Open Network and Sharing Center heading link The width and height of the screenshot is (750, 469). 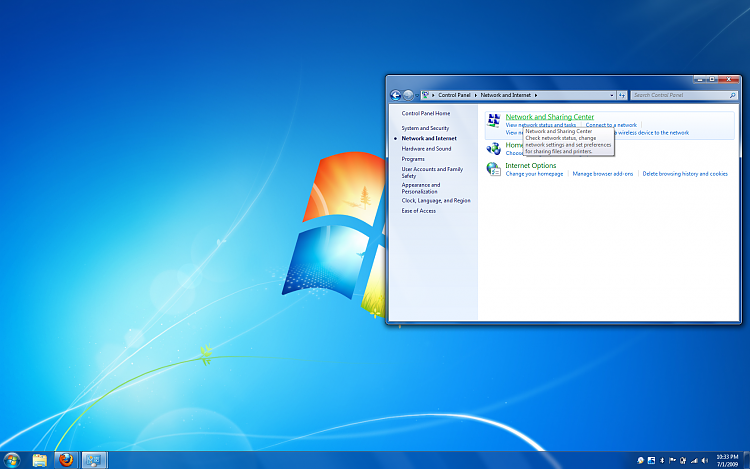550,117
